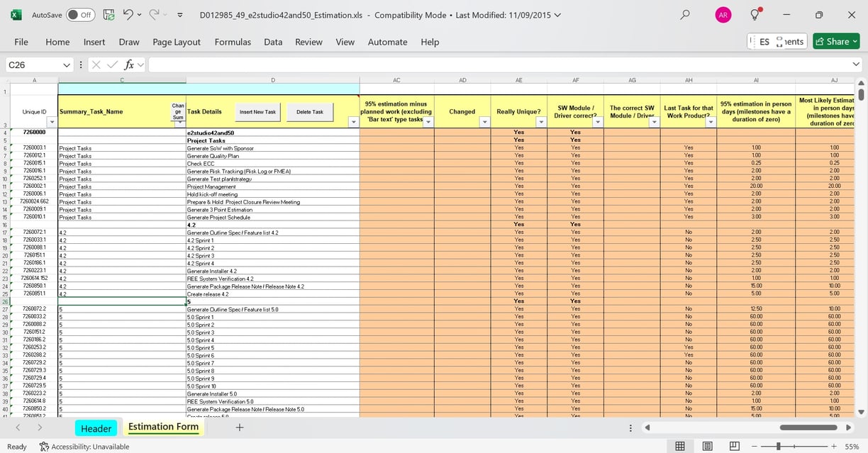The height and width of the screenshot is (453, 868).
Task: Switch to Page Layout view icon
Action: 707,446
